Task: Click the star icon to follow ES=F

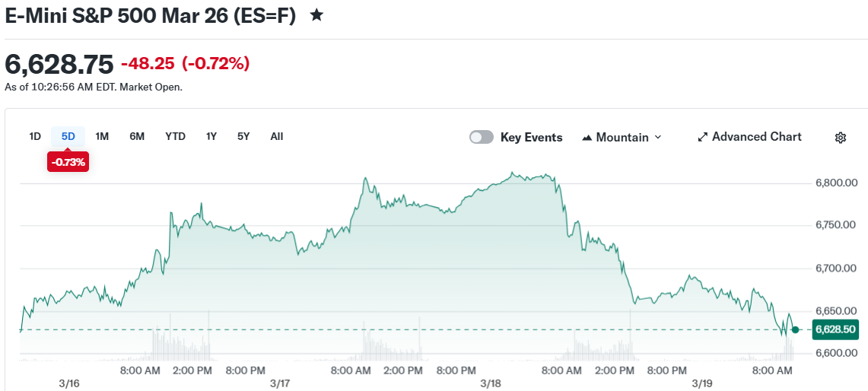Action: click(316, 15)
